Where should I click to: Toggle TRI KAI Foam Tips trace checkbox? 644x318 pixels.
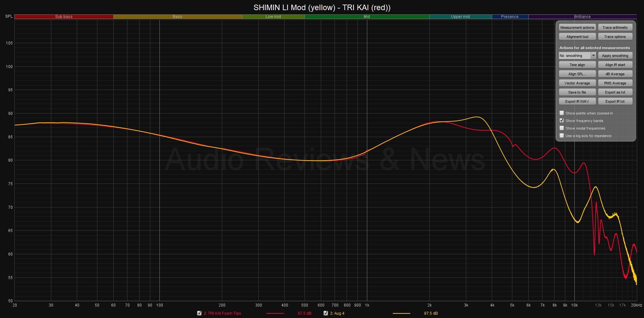click(x=199, y=313)
